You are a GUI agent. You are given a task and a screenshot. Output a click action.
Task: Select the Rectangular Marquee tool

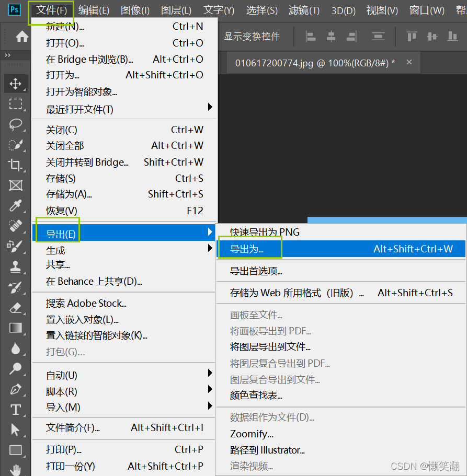click(16, 104)
